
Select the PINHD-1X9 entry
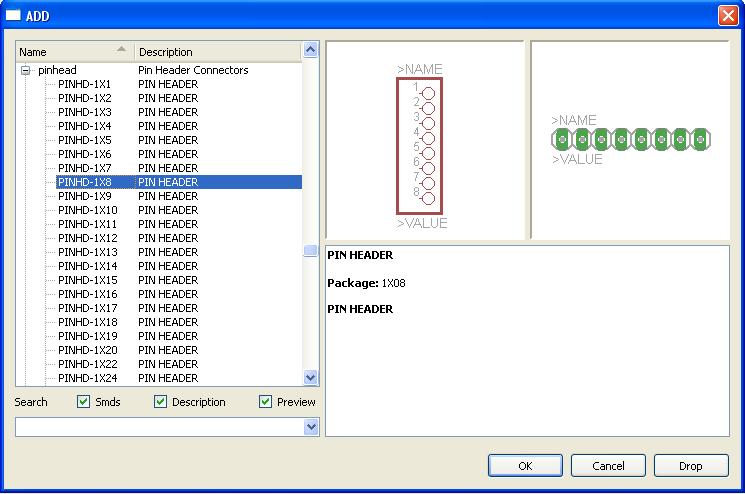pos(85,196)
